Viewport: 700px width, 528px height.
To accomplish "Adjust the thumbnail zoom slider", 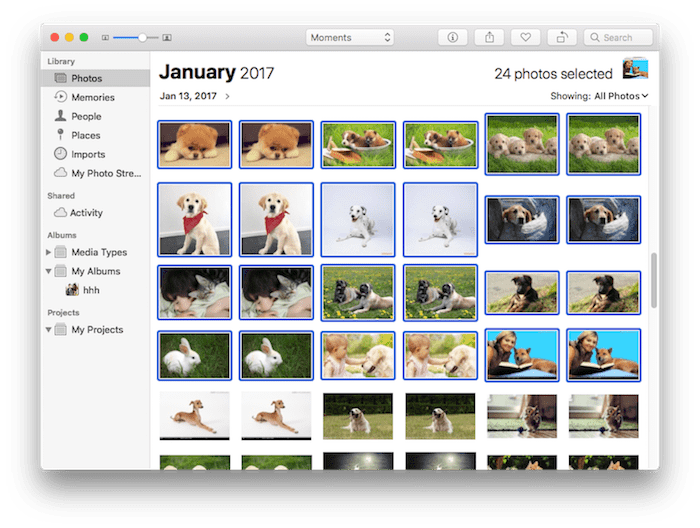I will [142, 37].
